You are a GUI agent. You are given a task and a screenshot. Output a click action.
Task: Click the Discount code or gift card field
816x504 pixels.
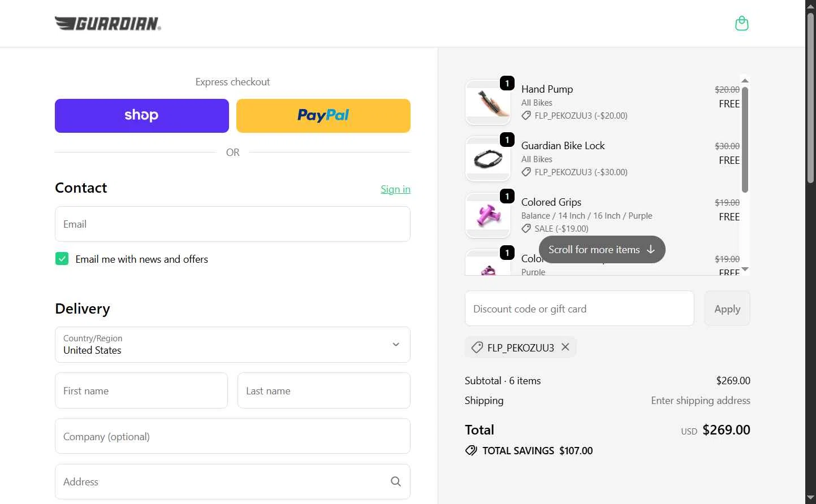579,309
